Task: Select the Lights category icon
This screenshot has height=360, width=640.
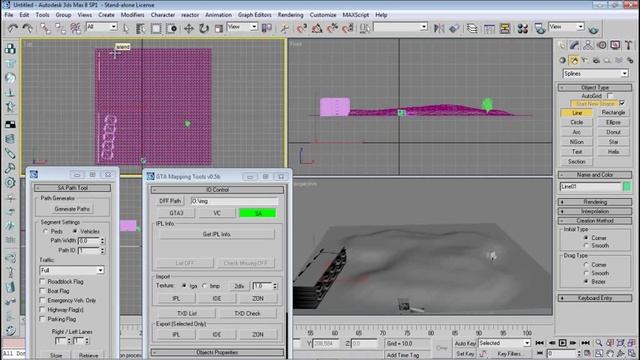Action: click(585, 60)
